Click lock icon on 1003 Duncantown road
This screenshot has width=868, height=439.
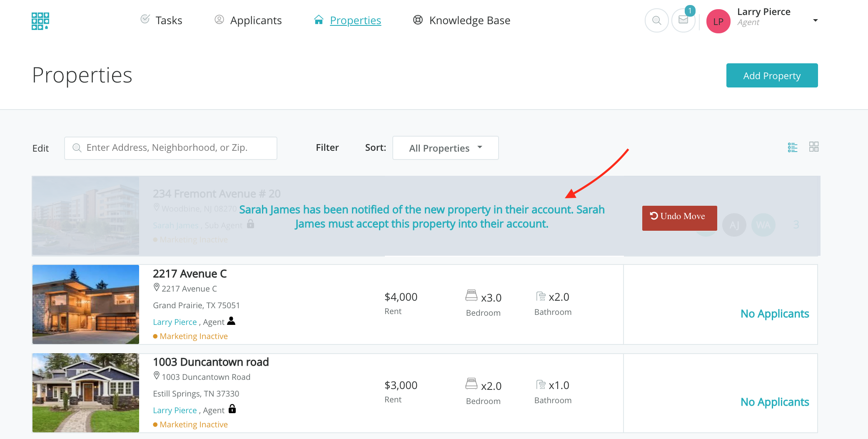(x=232, y=409)
